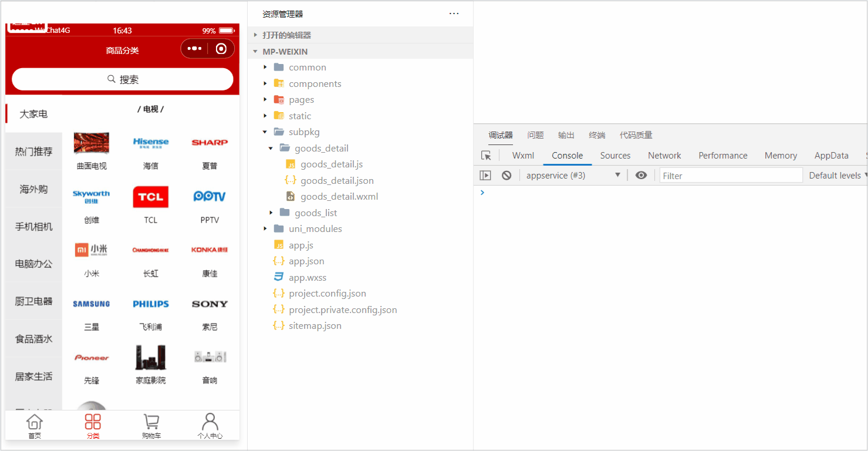The image size is (868, 451).
Task: Expand the uni_modules folder
Action: (265, 229)
